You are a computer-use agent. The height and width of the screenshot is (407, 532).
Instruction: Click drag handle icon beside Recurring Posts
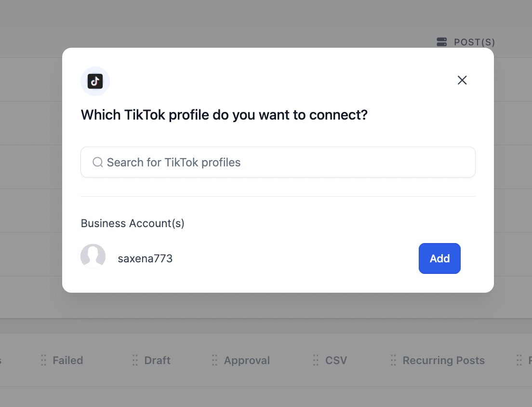(393, 360)
